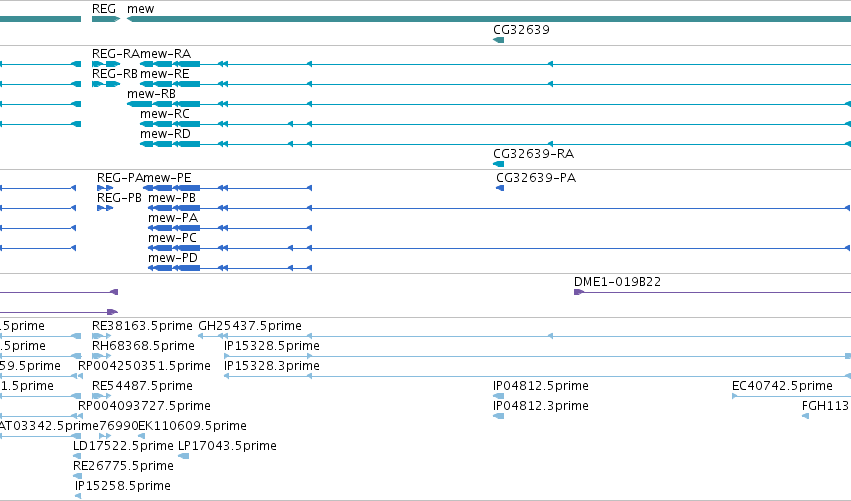Click the IP15258.5prime EST arrow glyph
This screenshot has height=501, width=851.
pyautogui.click(x=78, y=496)
